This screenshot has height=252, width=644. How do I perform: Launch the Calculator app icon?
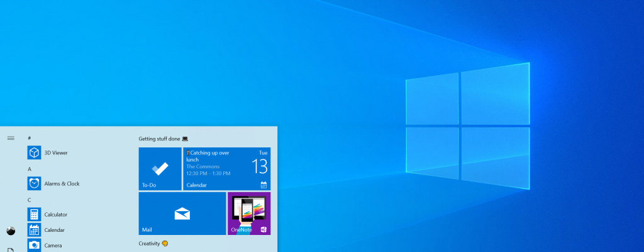[x=34, y=214]
